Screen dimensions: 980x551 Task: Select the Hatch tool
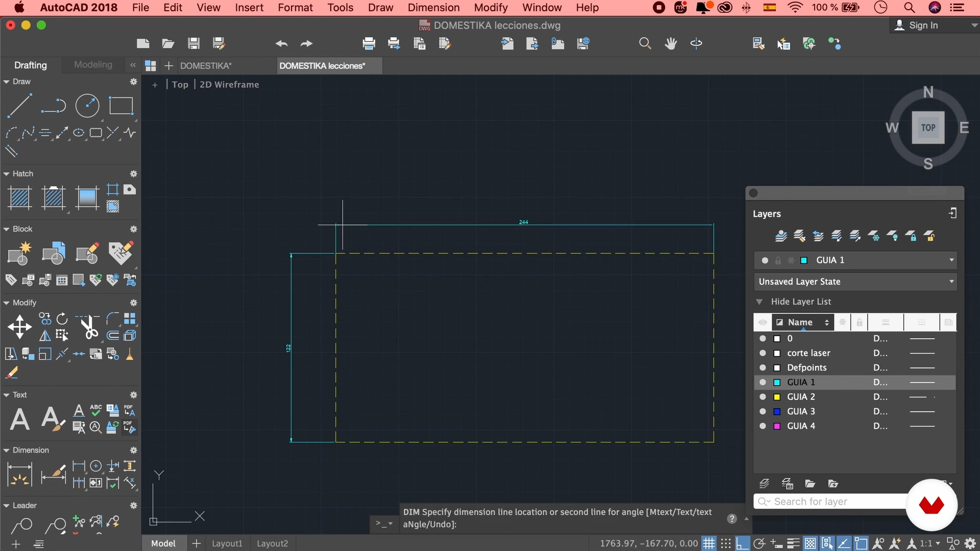click(20, 197)
